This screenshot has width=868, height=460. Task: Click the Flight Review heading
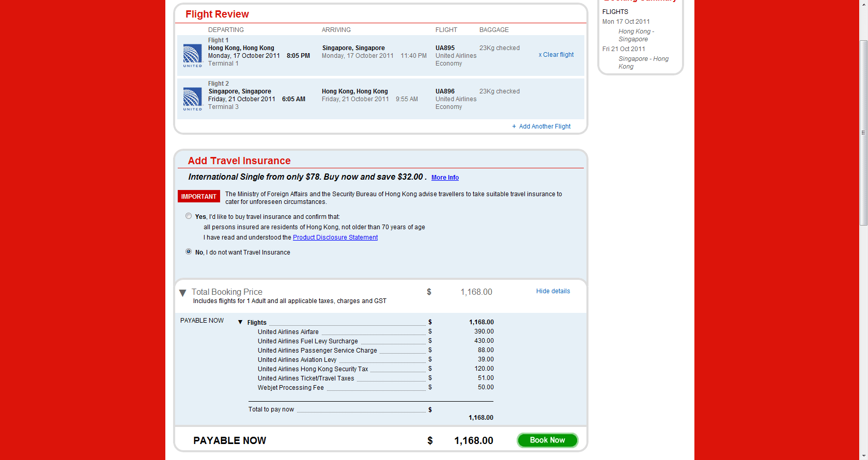pyautogui.click(x=217, y=14)
